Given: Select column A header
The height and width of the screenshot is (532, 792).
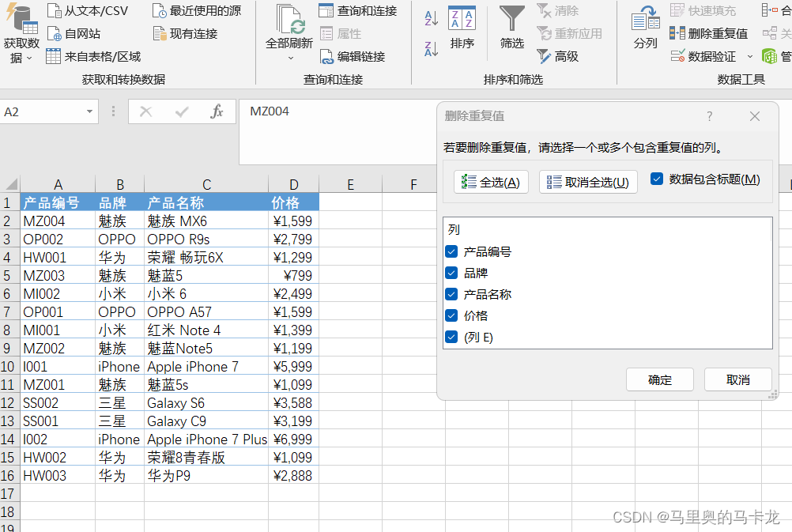Looking at the screenshot, I should [58, 184].
